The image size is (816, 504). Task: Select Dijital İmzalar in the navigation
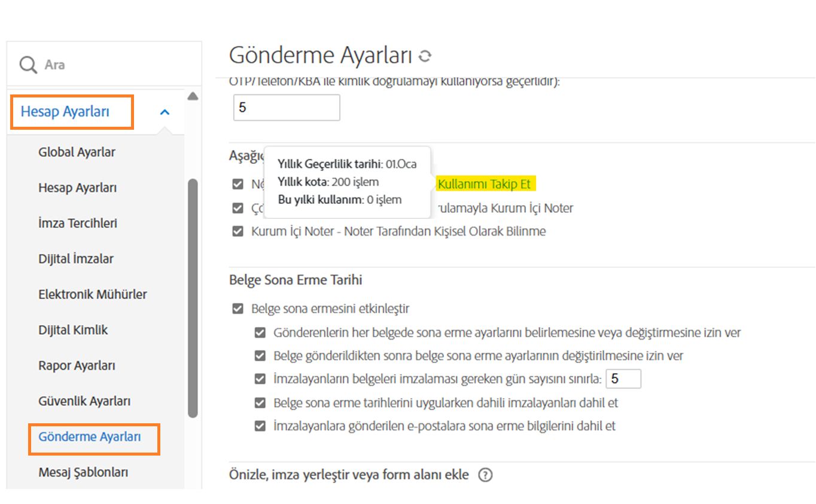click(x=74, y=258)
